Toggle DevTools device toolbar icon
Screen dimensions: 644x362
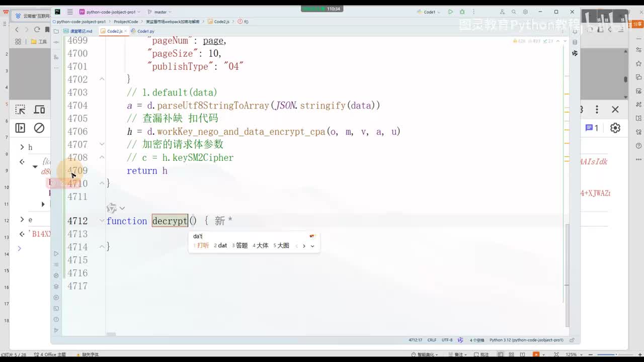coord(39,110)
